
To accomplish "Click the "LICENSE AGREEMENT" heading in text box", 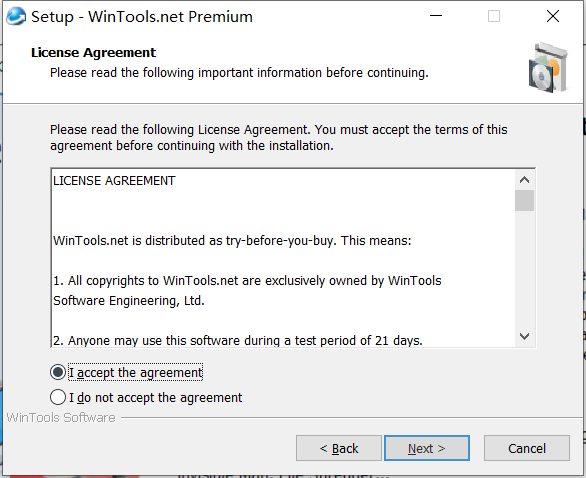I will [114, 181].
